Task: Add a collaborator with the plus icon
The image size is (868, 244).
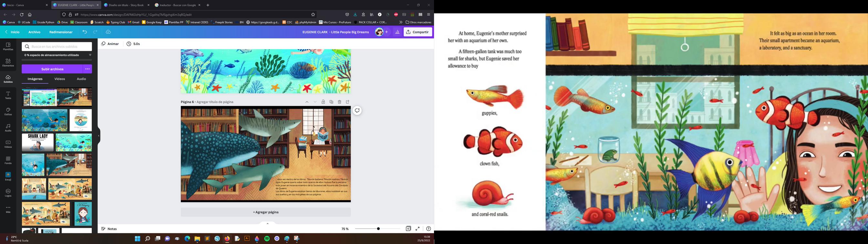Action: click(x=387, y=32)
